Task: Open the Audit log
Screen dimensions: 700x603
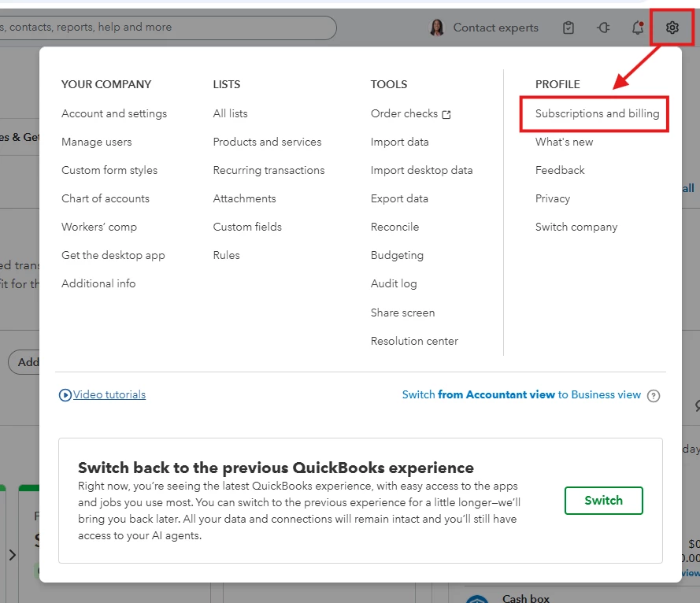Action: coord(393,283)
